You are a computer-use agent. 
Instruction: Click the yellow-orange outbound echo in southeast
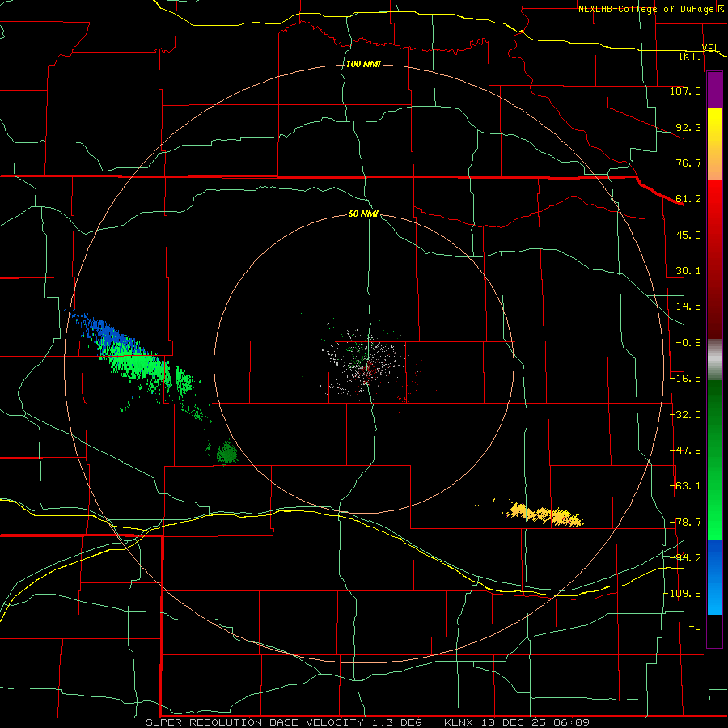coord(544,514)
